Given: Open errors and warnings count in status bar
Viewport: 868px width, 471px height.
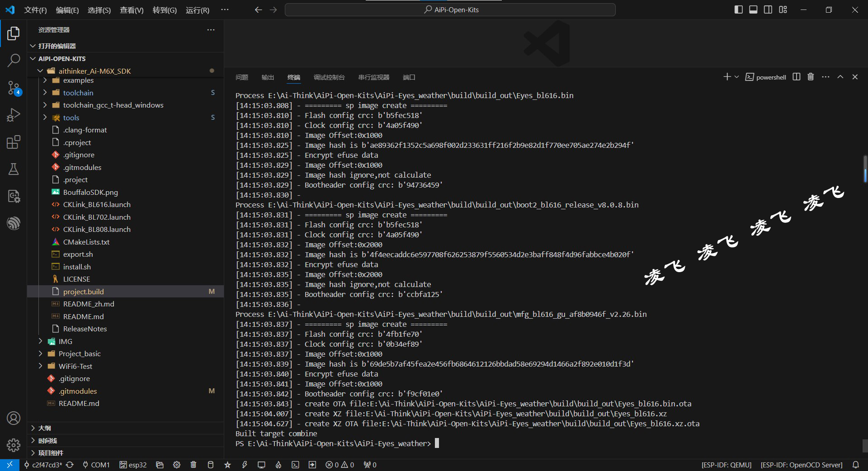Looking at the screenshot, I should click(x=340, y=465).
